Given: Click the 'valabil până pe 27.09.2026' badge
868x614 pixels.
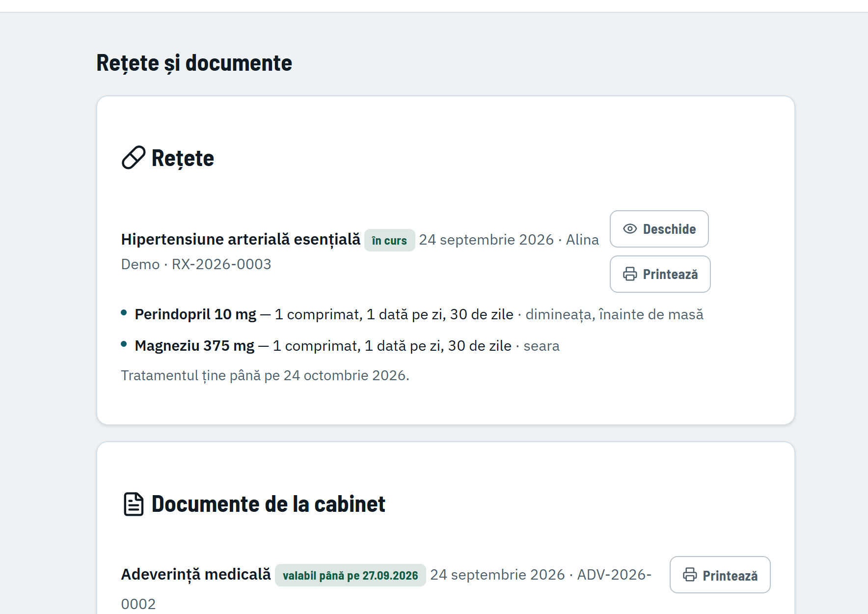Looking at the screenshot, I should [350, 575].
